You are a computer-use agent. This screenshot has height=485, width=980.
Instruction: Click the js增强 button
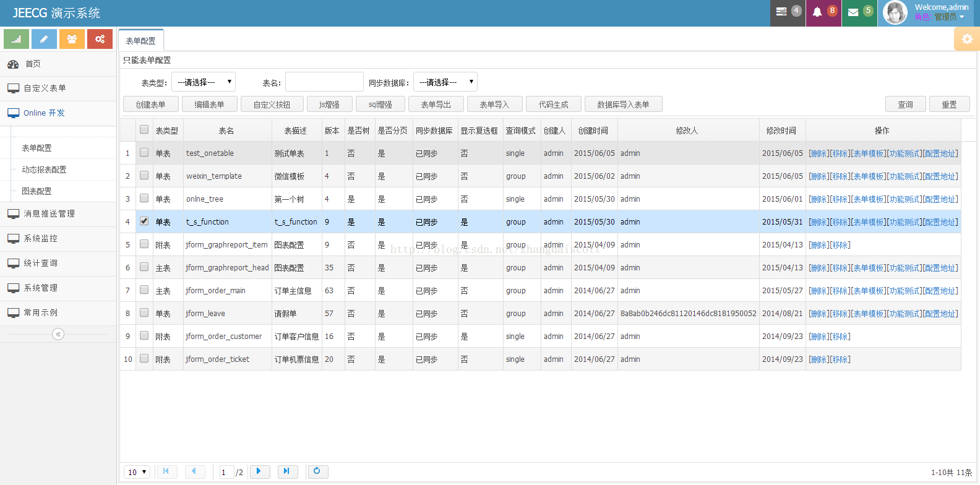(329, 105)
